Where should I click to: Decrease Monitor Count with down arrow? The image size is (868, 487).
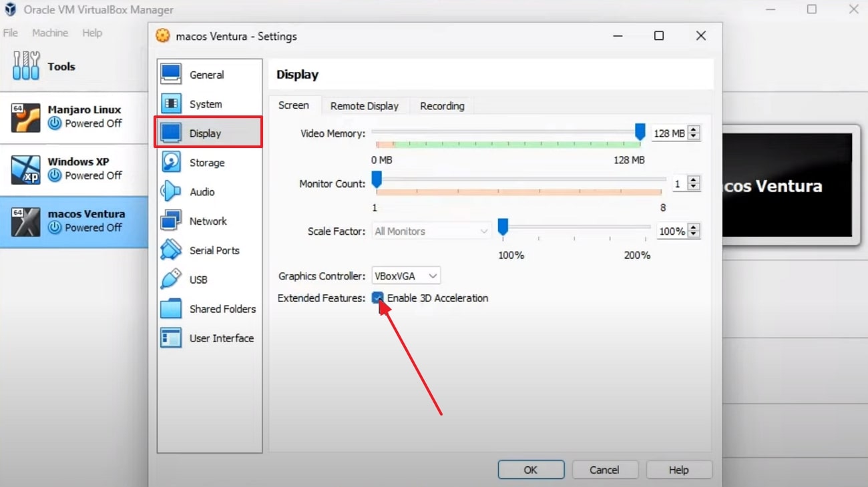click(694, 187)
